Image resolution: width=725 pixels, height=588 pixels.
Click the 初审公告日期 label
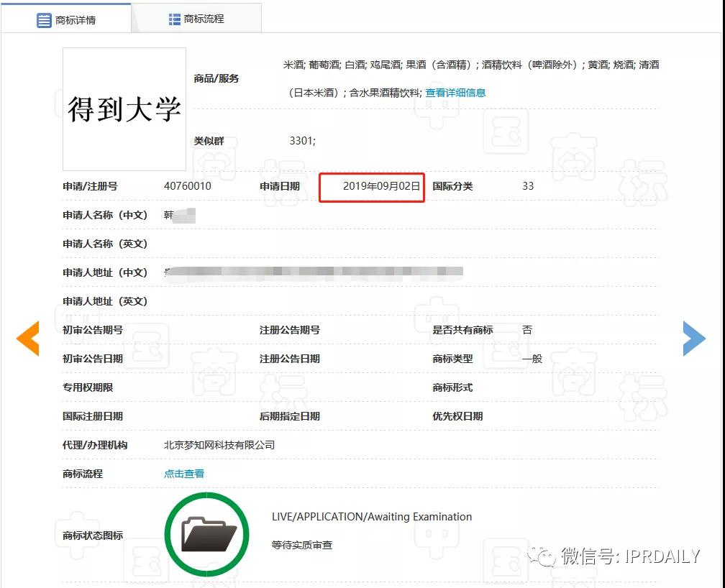tap(93, 359)
